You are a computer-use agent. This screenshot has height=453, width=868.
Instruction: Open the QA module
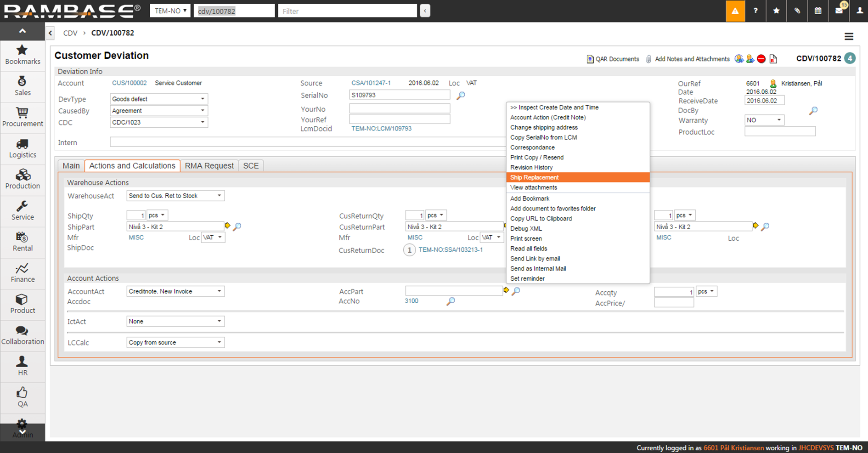[x=23, y=398]
